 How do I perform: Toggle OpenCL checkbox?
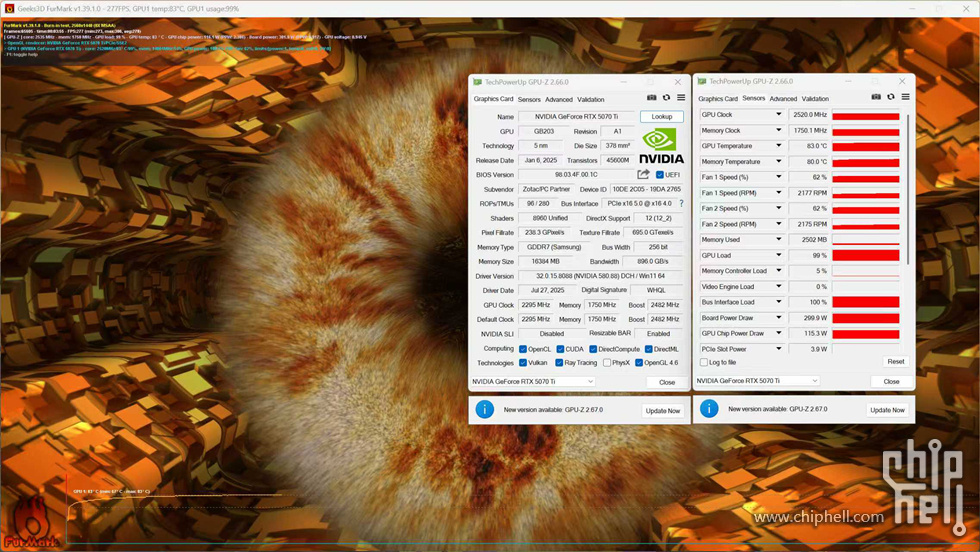pyautogui.click(x=522, y=349)
